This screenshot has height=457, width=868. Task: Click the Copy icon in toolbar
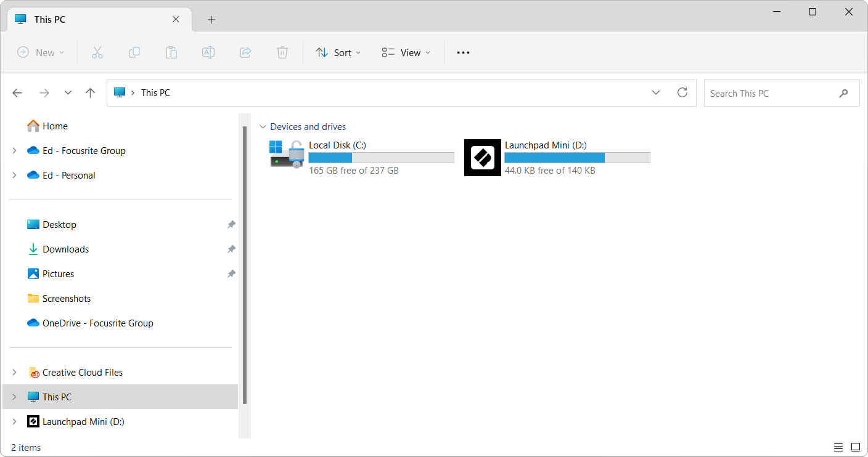pyautogui.click(x=134, y=52)
